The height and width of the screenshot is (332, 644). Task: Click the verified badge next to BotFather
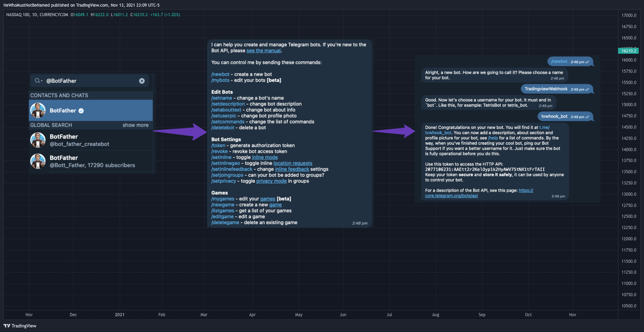tap(81, 111)
